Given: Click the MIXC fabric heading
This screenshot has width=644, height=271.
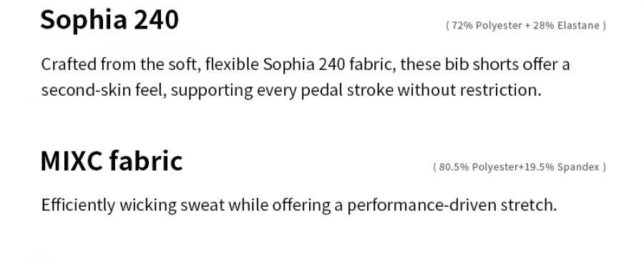Looking at the screenshot, I should (112, 161).
